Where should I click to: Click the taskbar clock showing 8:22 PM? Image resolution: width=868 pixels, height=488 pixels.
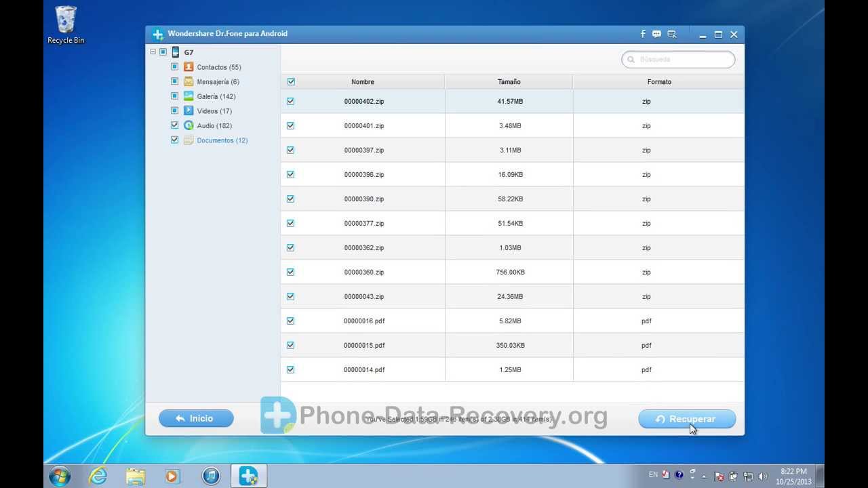tap(793, 476)
